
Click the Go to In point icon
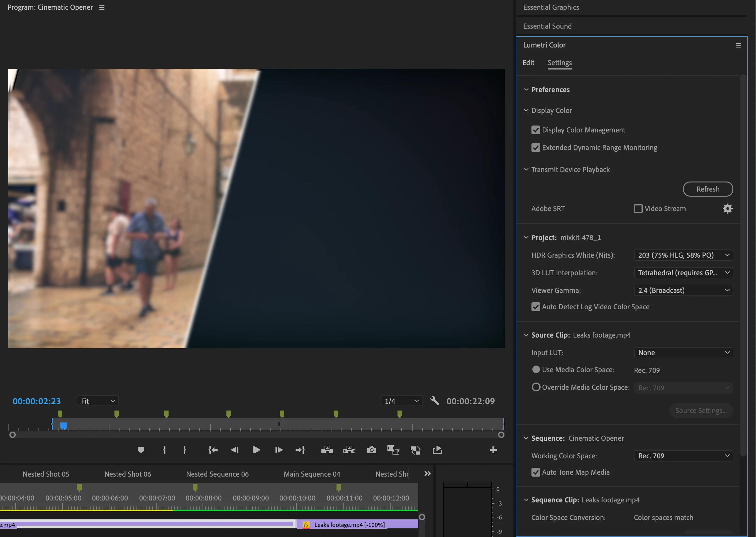(x=213, y=450)
